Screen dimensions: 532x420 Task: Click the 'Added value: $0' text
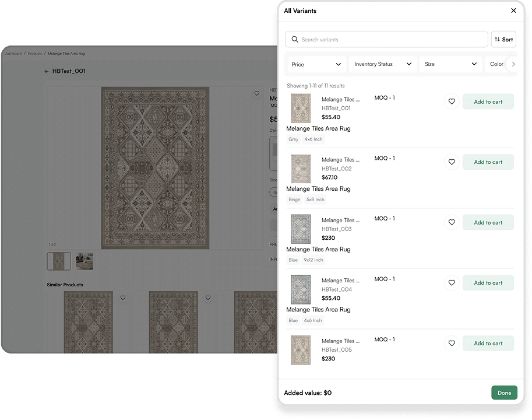click(308, 393)
